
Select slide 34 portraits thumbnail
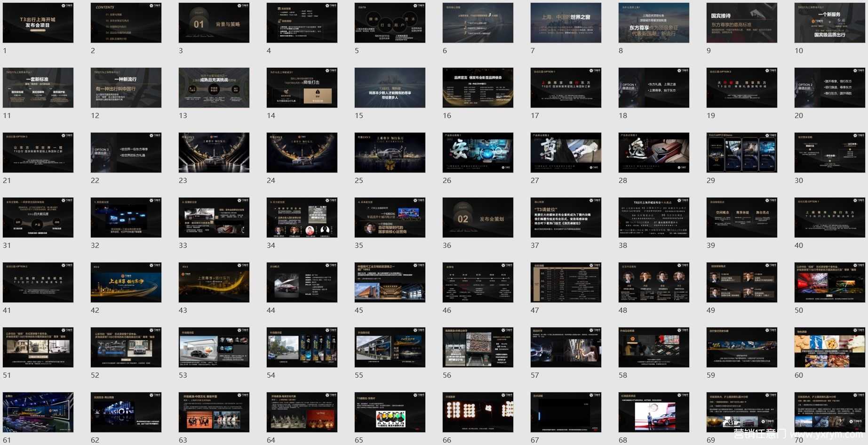coord(302,217)
